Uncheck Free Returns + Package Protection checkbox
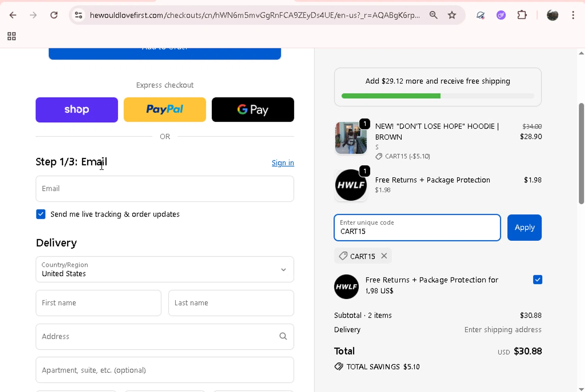Viewport: 585px width, 392px height. [x=537, y=280]
